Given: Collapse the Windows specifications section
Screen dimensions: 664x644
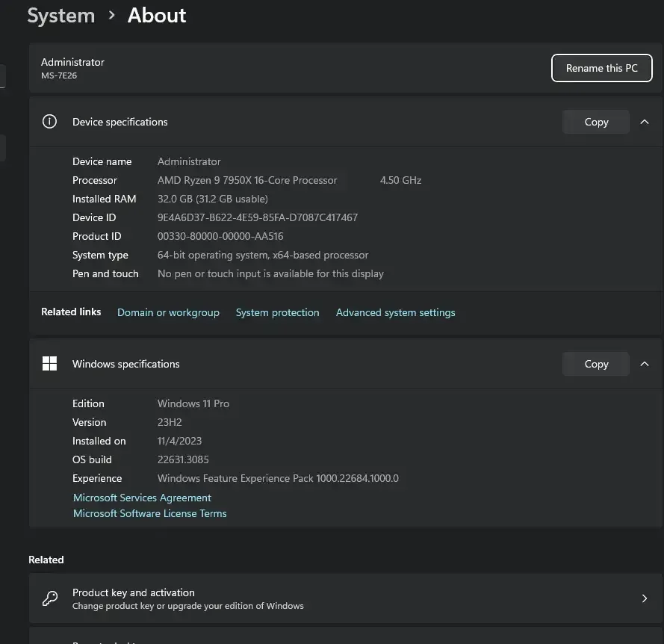Looking at the screenshot, I should pyautogui.click(x=644, y=364).
